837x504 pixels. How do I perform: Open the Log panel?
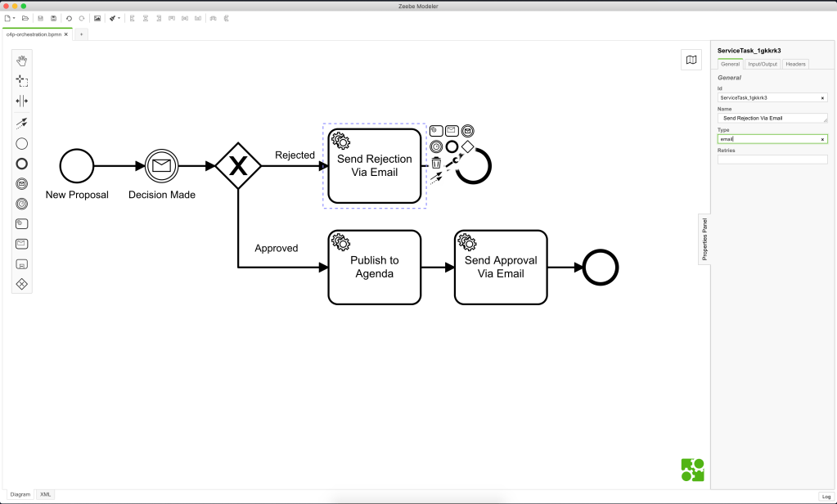point(826,497)
